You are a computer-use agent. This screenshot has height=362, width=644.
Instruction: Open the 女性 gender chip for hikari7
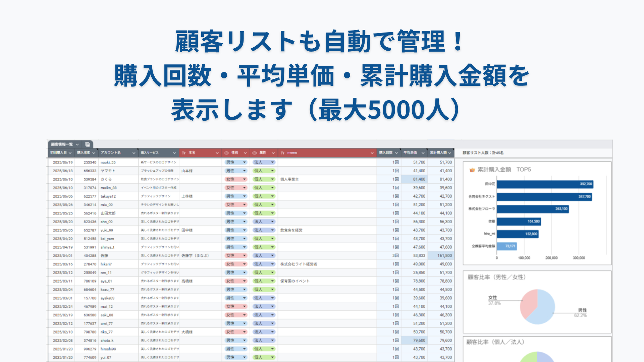point(236,264)
